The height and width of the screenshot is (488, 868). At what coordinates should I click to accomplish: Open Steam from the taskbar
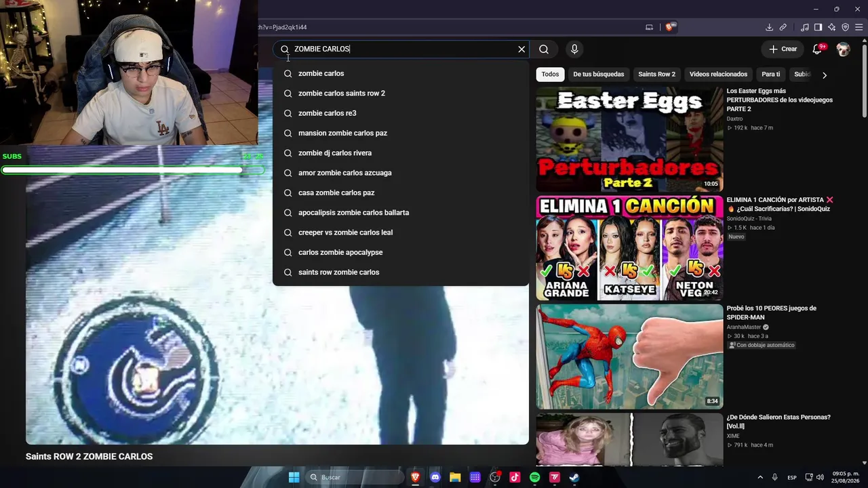click(574, 477)
